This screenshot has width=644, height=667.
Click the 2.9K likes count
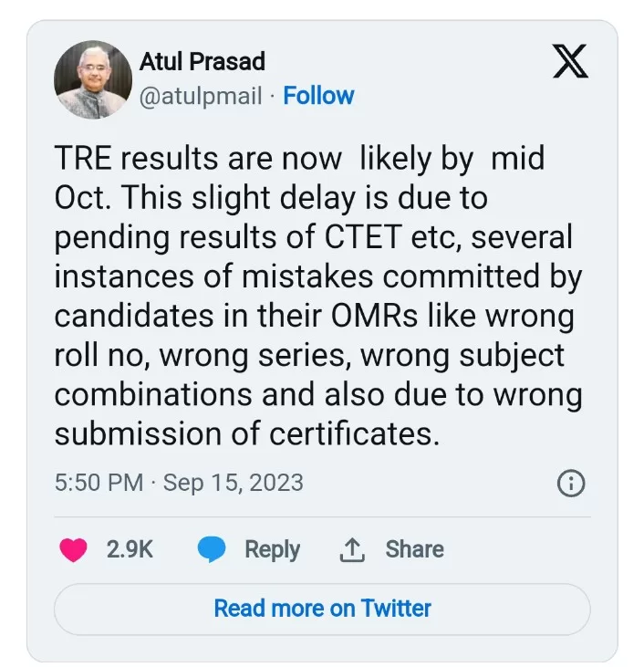click(130, 549)
